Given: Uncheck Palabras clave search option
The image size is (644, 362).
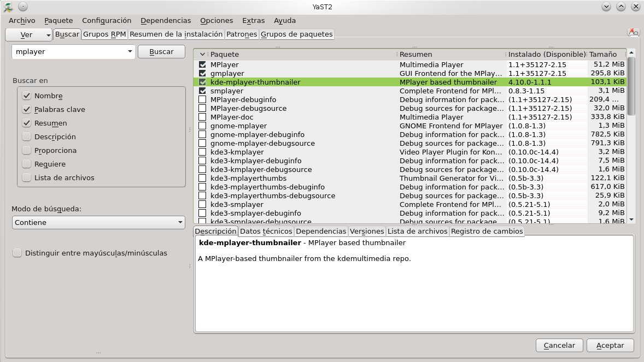Looking at the screenshot, I should coord(27,109).
